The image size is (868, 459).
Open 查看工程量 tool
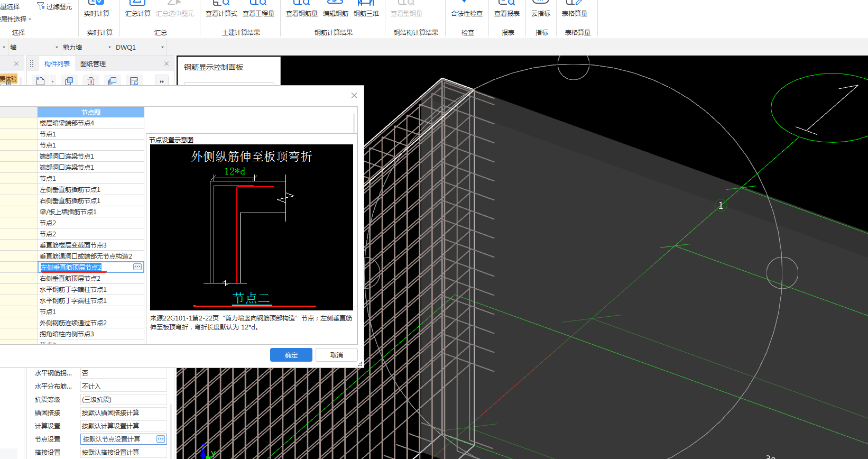point(258,9)
